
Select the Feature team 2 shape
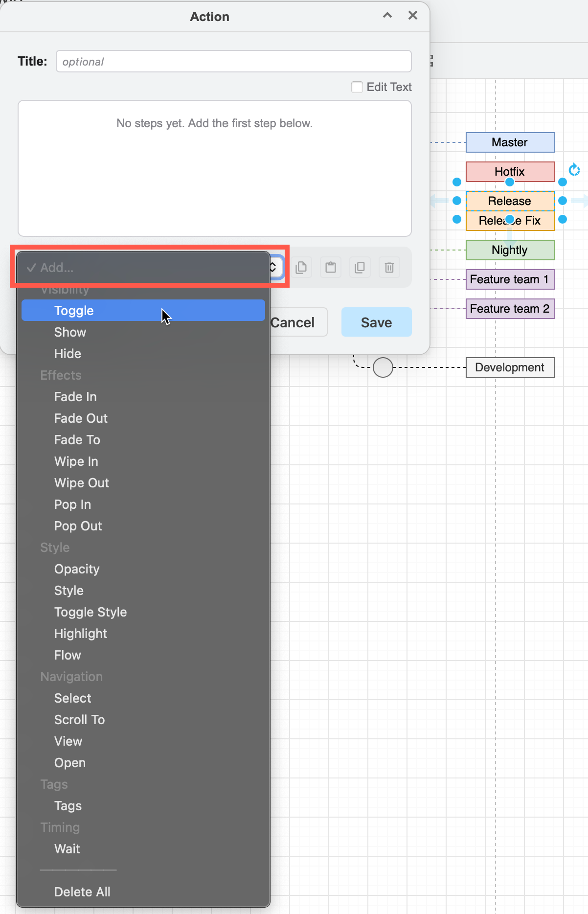510,309
